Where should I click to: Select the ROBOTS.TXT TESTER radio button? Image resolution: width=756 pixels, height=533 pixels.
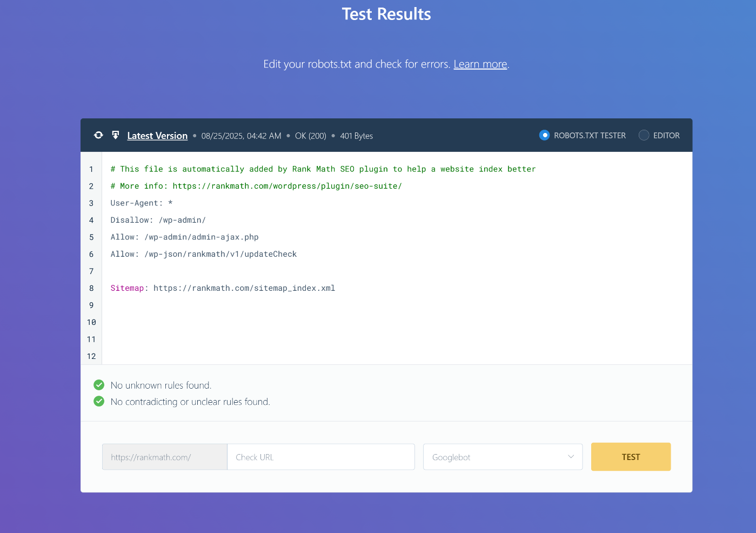coord(544,135)
